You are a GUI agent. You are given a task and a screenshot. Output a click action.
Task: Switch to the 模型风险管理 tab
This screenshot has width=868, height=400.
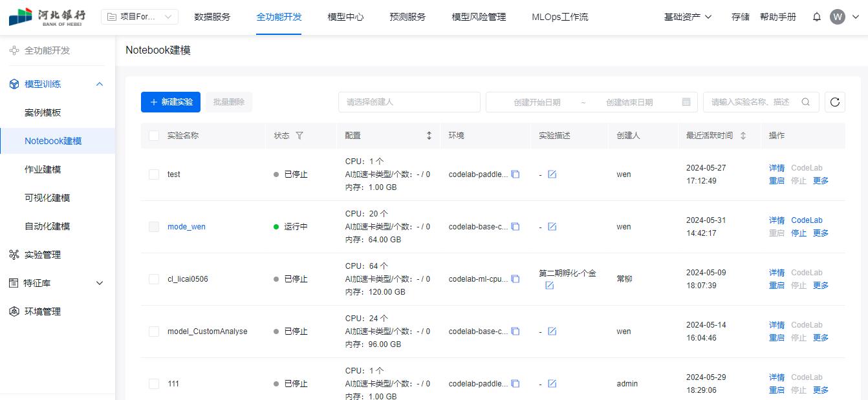click(479, 17)
